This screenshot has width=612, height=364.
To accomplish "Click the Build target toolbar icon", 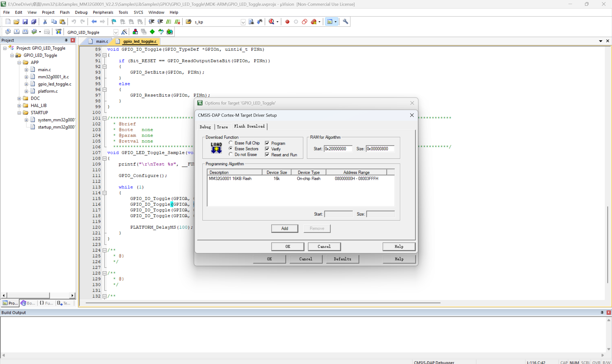I will (17, 32).
